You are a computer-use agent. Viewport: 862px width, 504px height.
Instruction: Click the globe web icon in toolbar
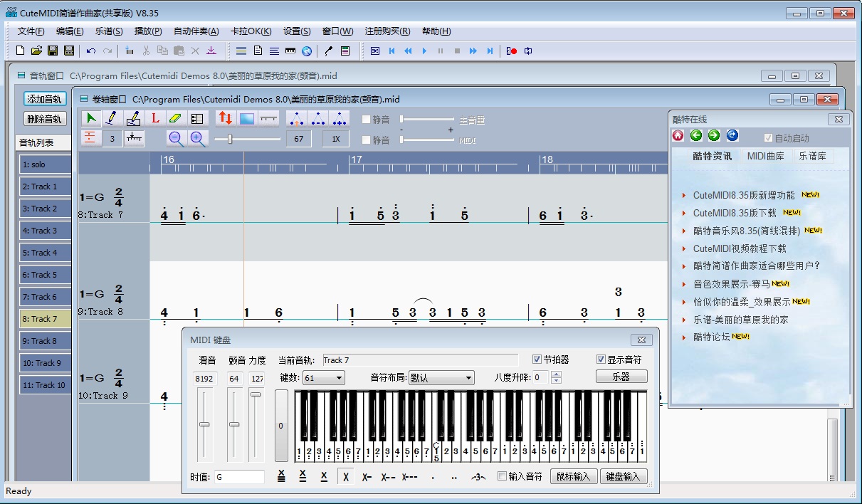click(x=307, y=51)
